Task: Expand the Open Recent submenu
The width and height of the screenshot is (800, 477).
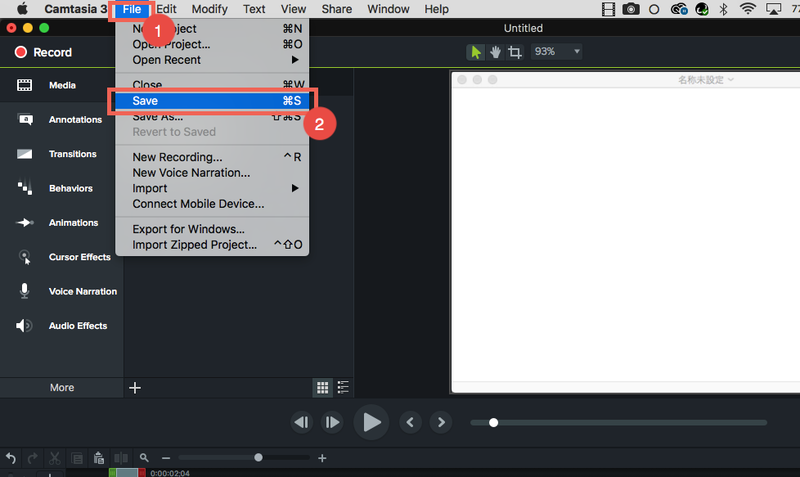Action: tap(212, 60)
